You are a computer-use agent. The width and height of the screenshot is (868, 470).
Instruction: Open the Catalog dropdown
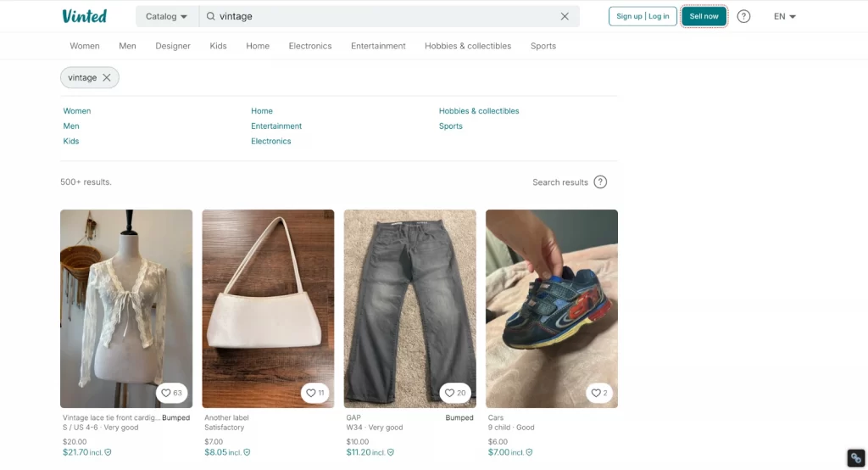point(166,16)
